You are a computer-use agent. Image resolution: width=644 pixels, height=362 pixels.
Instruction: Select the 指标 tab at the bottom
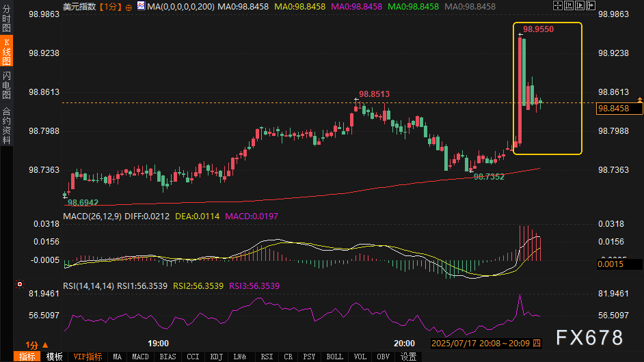27,357
